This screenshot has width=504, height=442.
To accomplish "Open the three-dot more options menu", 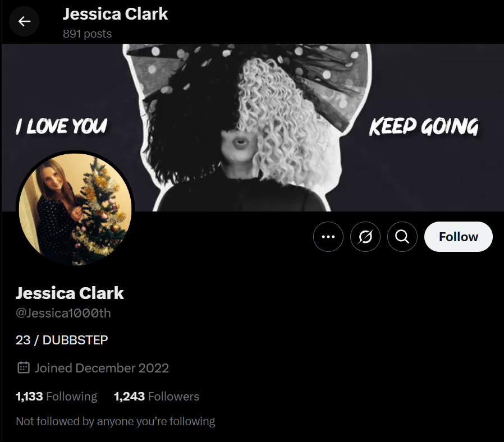I will click(328, 237).
